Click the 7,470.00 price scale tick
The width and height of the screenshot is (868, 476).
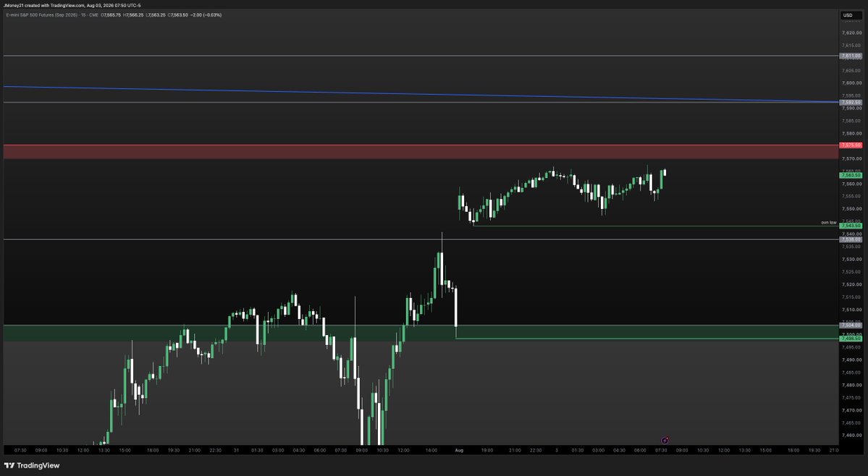(851, 410)
